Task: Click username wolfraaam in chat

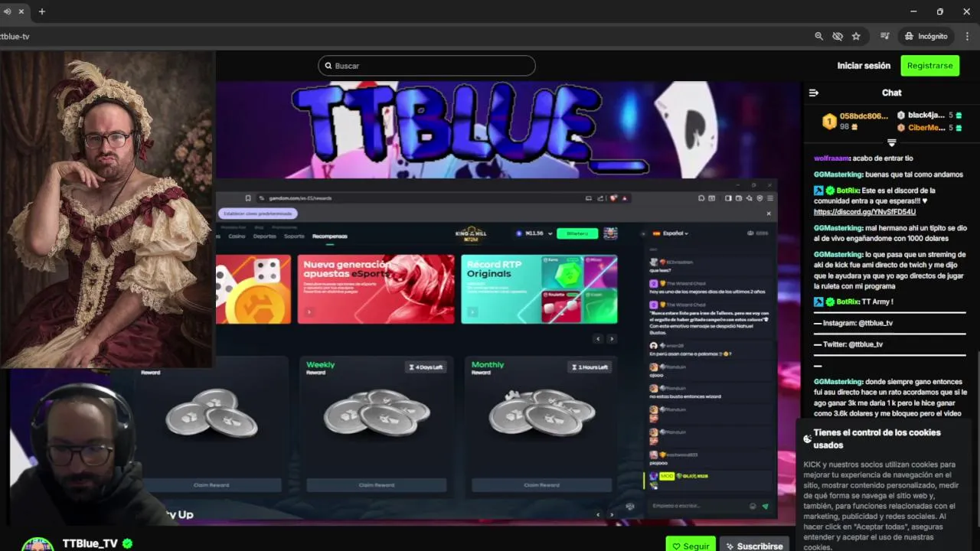Action: coord(831,158)
